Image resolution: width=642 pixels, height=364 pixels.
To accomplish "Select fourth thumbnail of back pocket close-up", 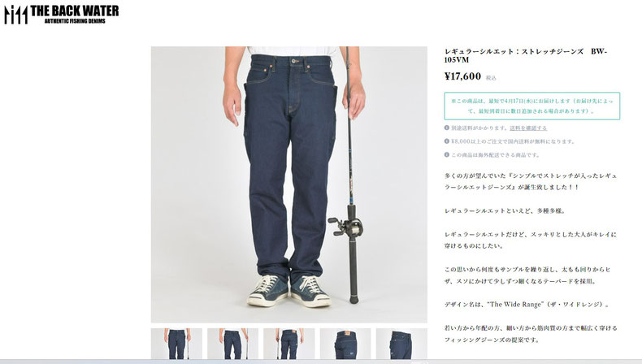I will tap(345, 344).
